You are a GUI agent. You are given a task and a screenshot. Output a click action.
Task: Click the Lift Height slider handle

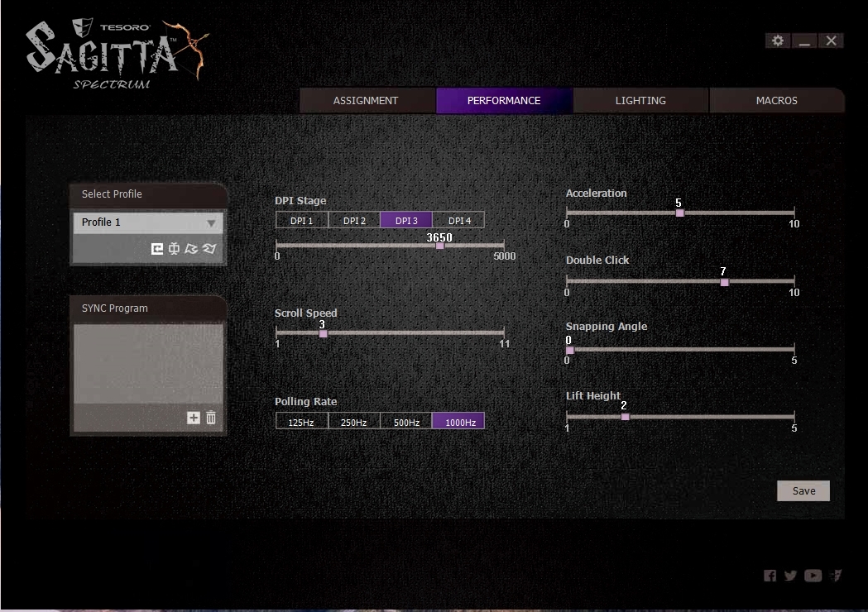(x=625, y=417)
